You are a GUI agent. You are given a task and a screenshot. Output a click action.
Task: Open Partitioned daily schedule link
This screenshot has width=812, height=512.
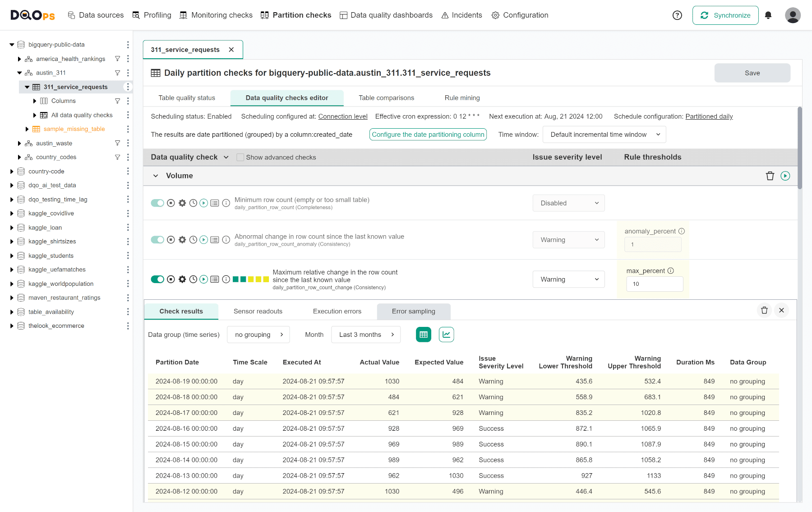(709, 116)
